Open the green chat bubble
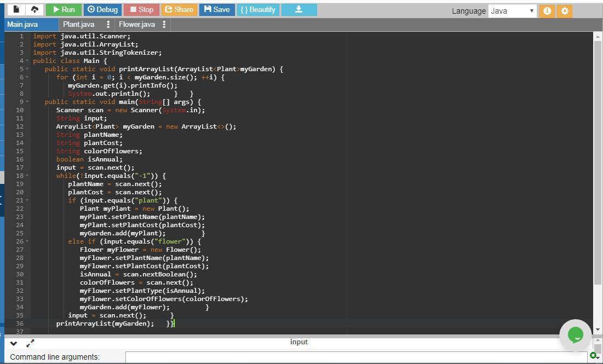Image resolution: width=603 pixels, height=364 pixels. pos(575,334)
